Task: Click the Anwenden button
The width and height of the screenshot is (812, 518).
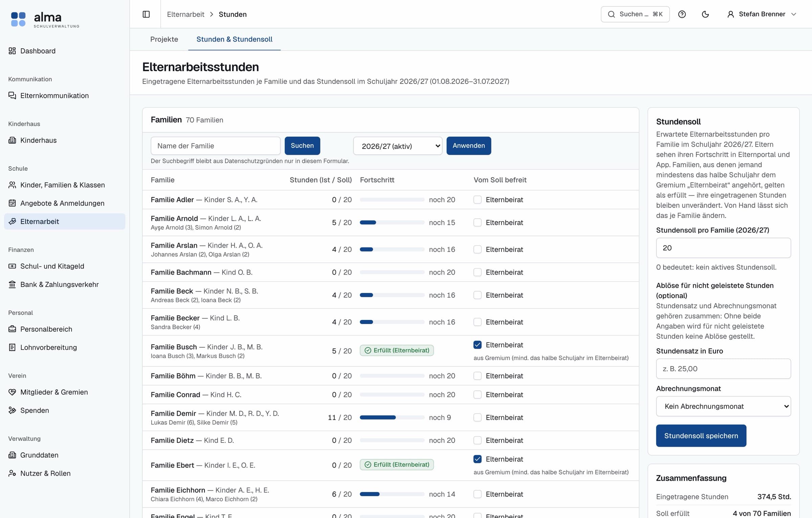Action: (x=469, y=146)
